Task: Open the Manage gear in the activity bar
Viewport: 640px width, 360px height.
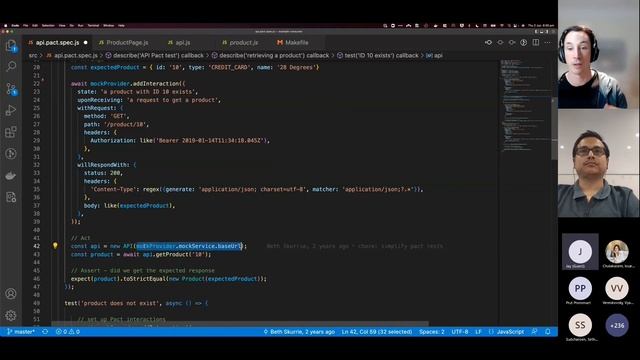Action: pos(11,315)
